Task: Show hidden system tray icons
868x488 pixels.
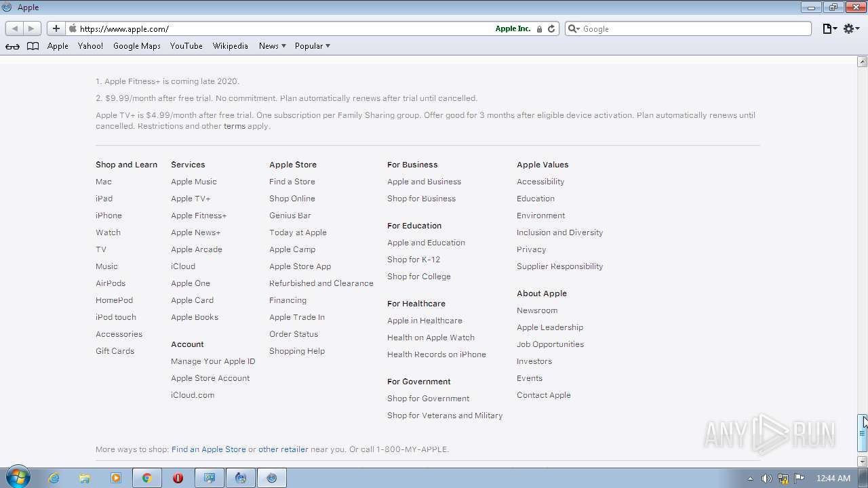Action: (x=750, y=479)
